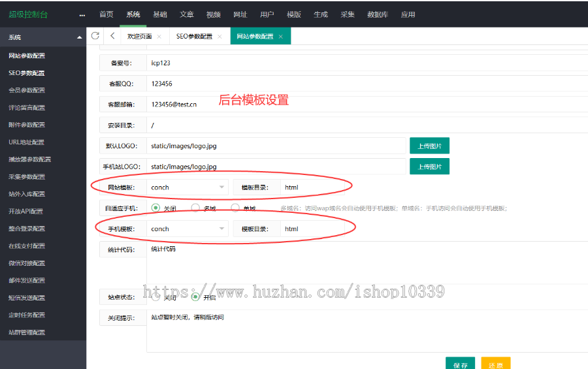Click the 统计代码 text area
Screen dimensions: 588x369
click(367, 263)
